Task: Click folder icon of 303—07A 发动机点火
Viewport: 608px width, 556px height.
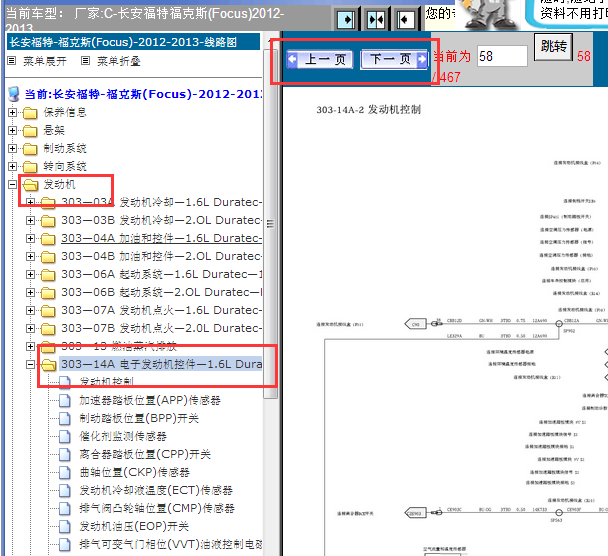Action: pyautogui.click(x=48, y=311)
